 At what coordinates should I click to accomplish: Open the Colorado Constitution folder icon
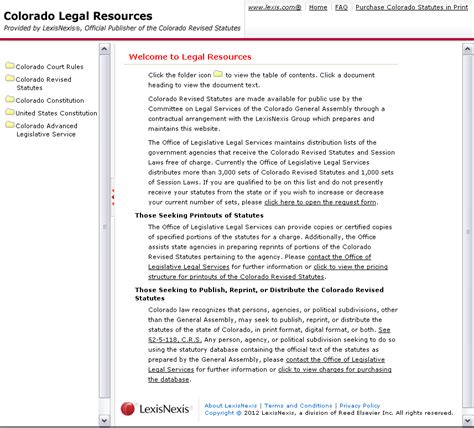coord(10,99)
